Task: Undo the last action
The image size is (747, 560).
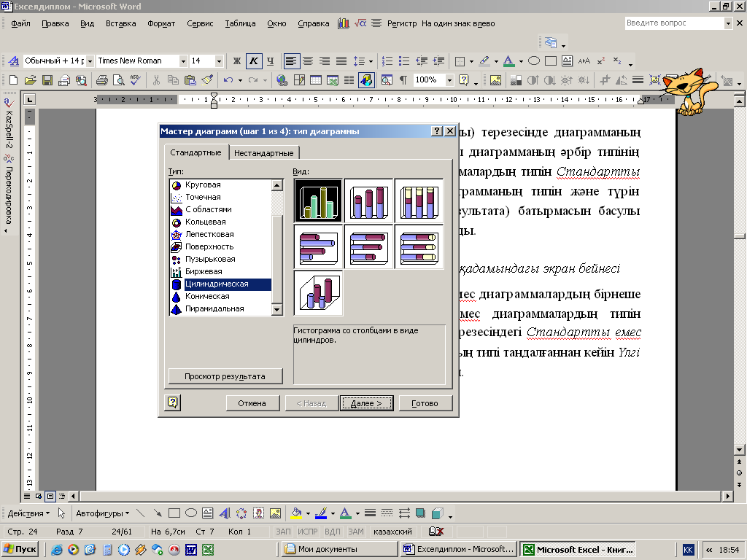Action: click(x=228, y=80)
